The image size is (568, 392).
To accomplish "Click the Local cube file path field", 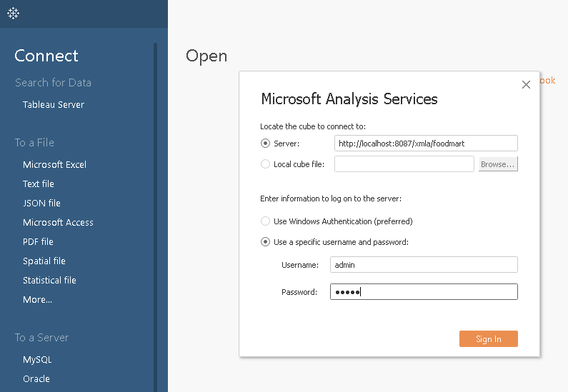I will click(x=404, y=164).
